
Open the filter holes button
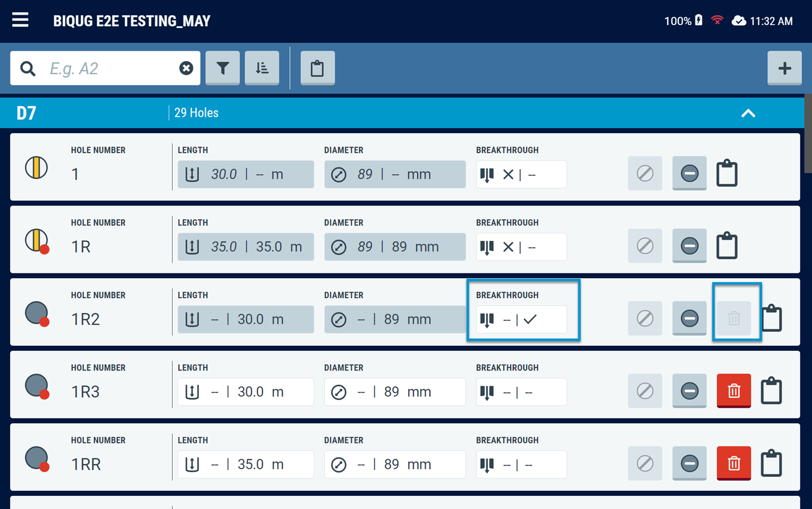(223, 68)
